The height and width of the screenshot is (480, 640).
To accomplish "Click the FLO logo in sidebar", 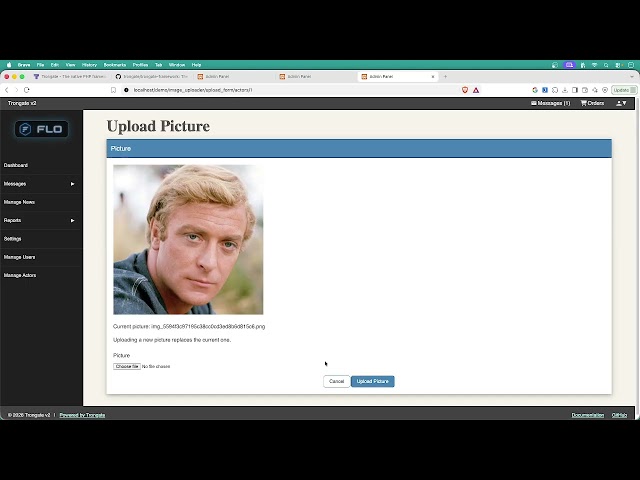I will [42, 129].
